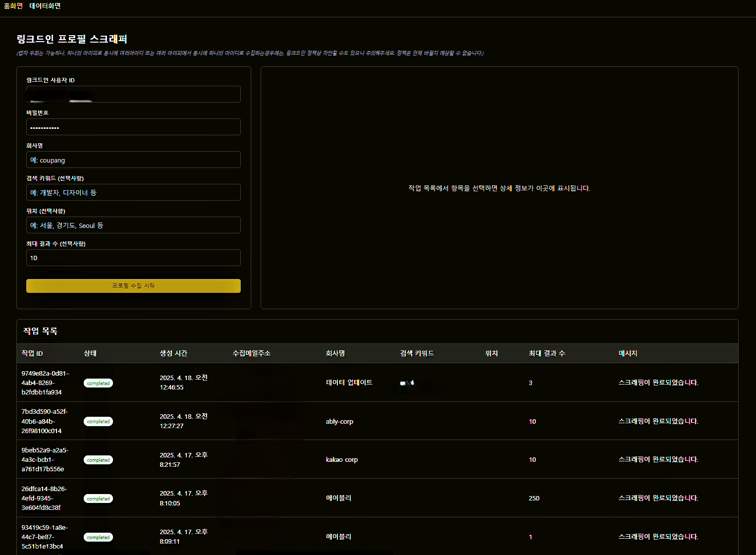This screenshot has width=756, height=555.
Task: Select the job row for 데이터 업데이트
Action: 349,383
